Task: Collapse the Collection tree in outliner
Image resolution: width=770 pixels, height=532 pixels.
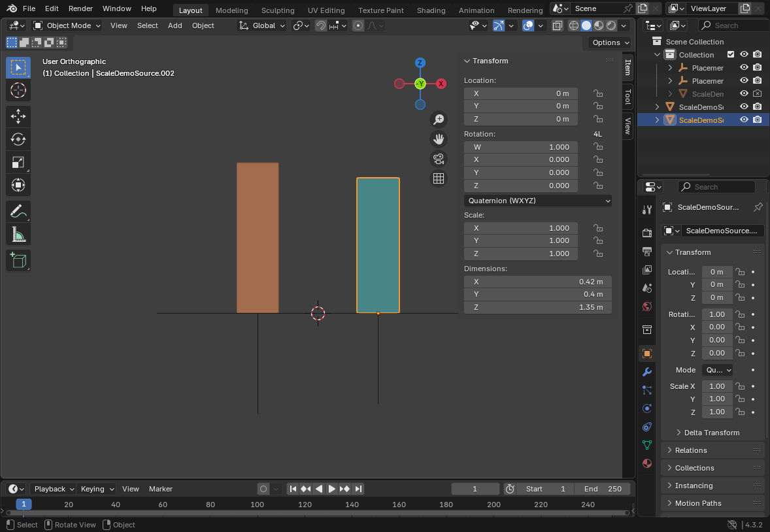Action: coord(657,54)
